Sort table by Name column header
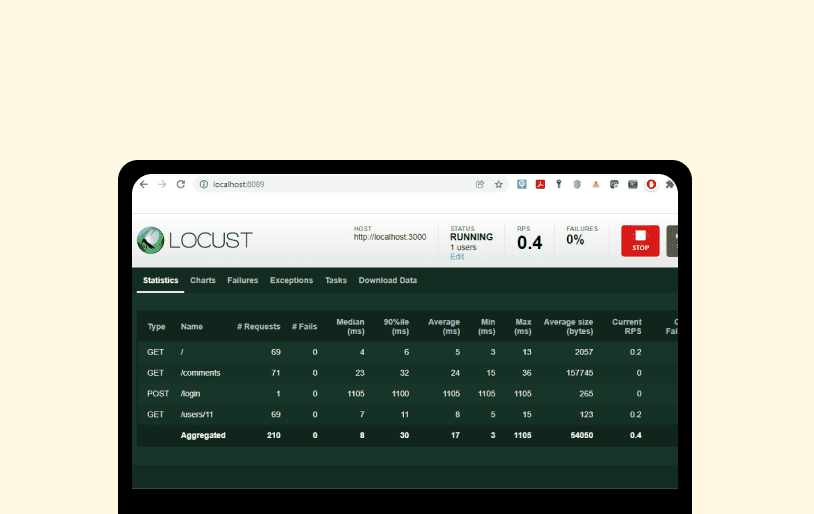 [x=192, y=327]
